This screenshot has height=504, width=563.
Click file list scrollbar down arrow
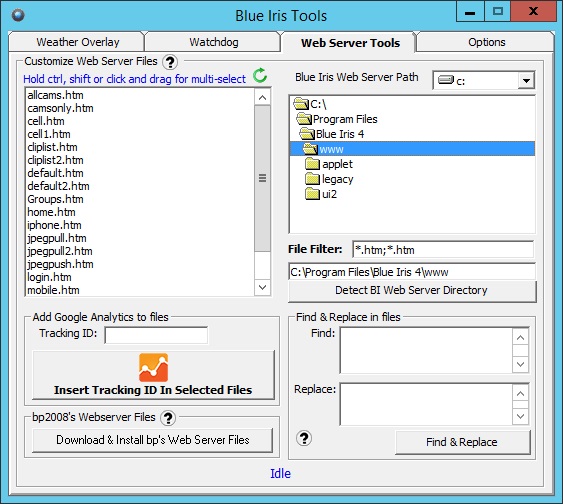pos(262,287)
